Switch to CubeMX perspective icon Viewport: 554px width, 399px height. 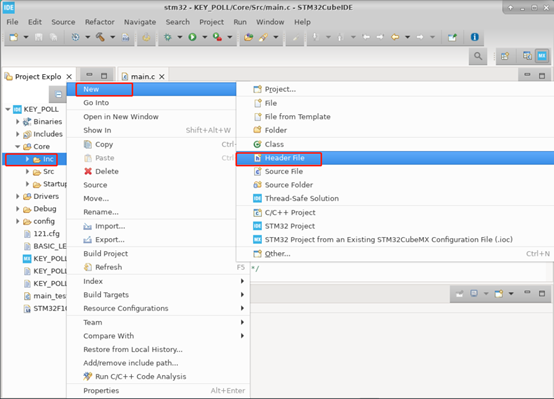(x=542, y=56)
